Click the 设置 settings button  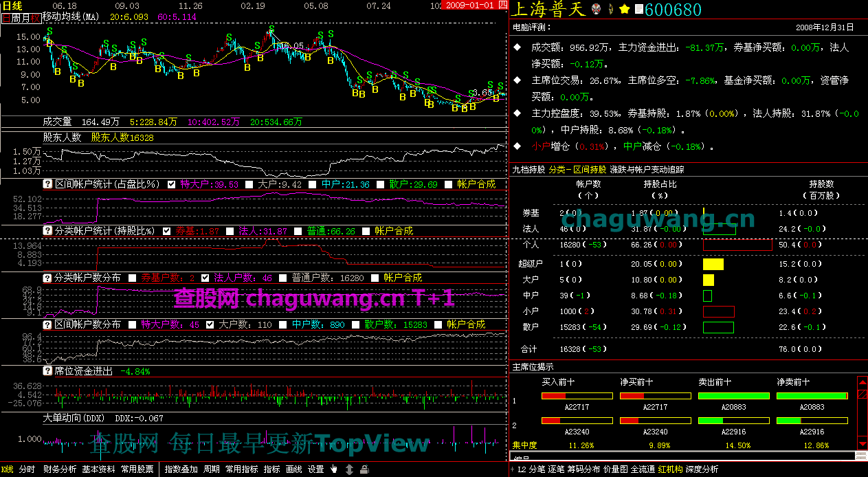coord(315,469)
